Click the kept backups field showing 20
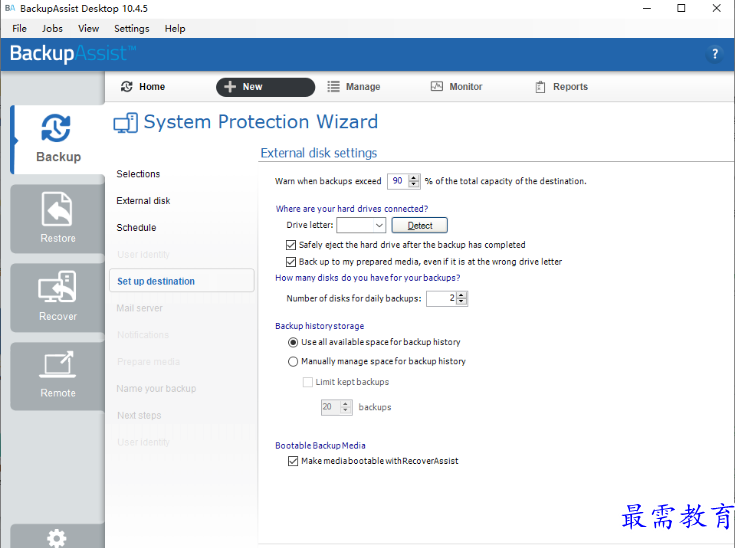Image resolution: width=743 pixels, height=548 pixels. [331, 407]
